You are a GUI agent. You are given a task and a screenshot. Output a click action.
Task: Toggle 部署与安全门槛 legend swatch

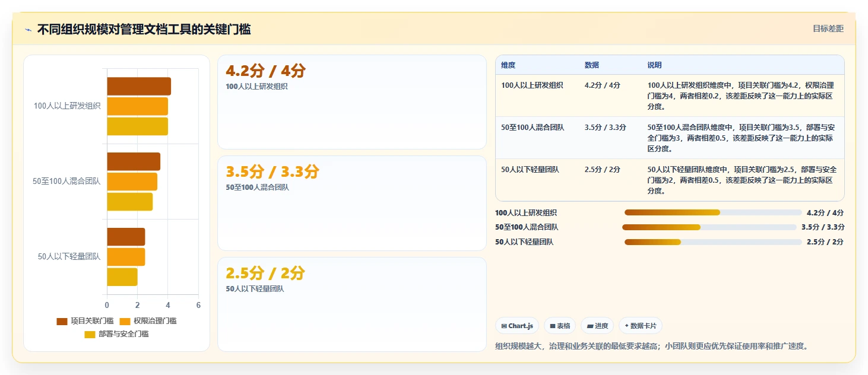90,334
